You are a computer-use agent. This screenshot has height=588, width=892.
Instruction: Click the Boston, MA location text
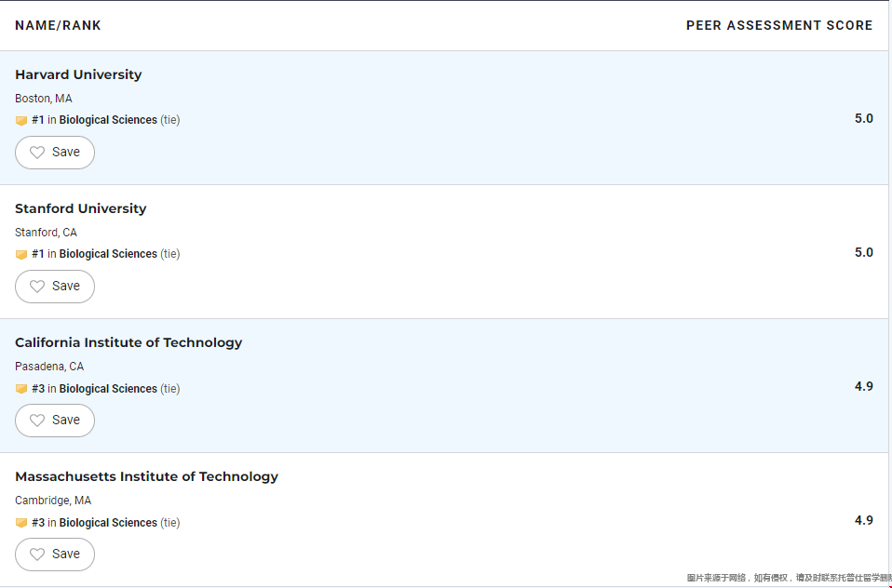tap(44, 99)
